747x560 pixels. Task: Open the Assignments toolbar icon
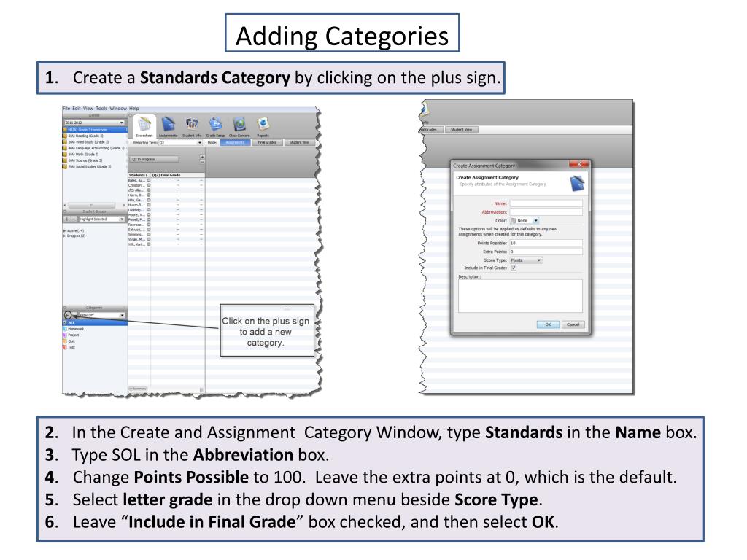pos(169,125)
